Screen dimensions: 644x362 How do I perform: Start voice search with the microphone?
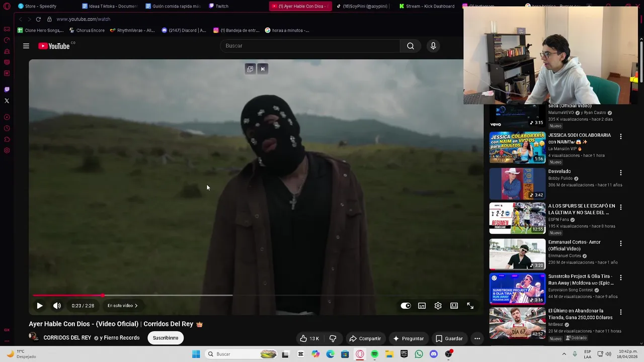[x=433, y=46]
